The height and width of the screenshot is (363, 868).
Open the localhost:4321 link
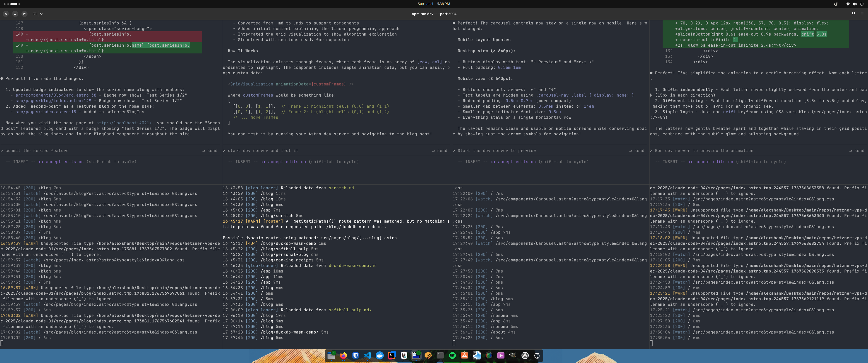pyautogui.click(x=124, y=123)
